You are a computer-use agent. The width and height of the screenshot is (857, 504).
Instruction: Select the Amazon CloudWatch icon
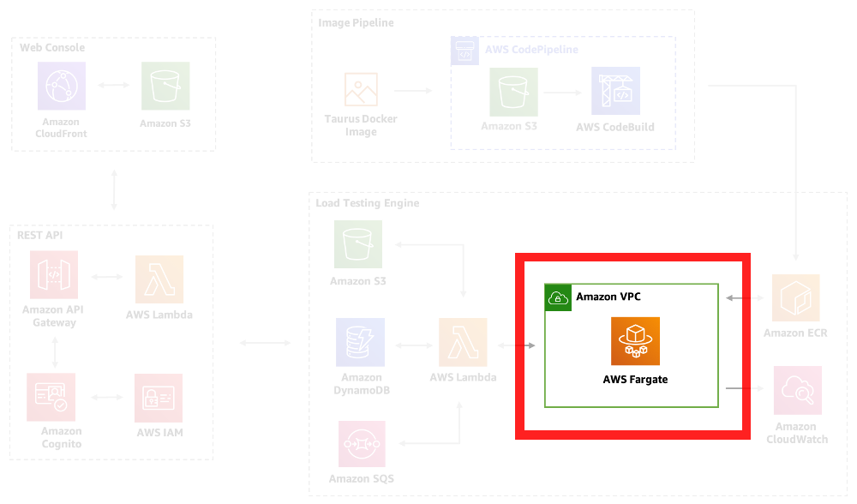coord(797,390)
